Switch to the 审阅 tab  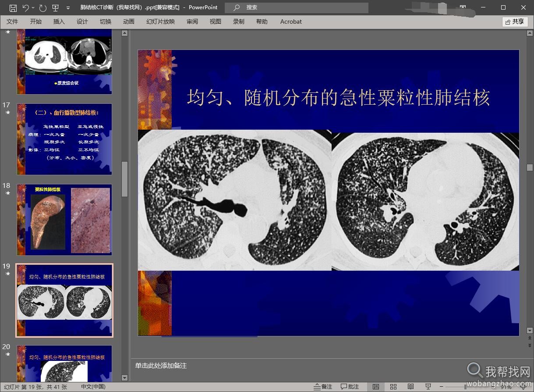pyautogui.click(x=192, y=21)
